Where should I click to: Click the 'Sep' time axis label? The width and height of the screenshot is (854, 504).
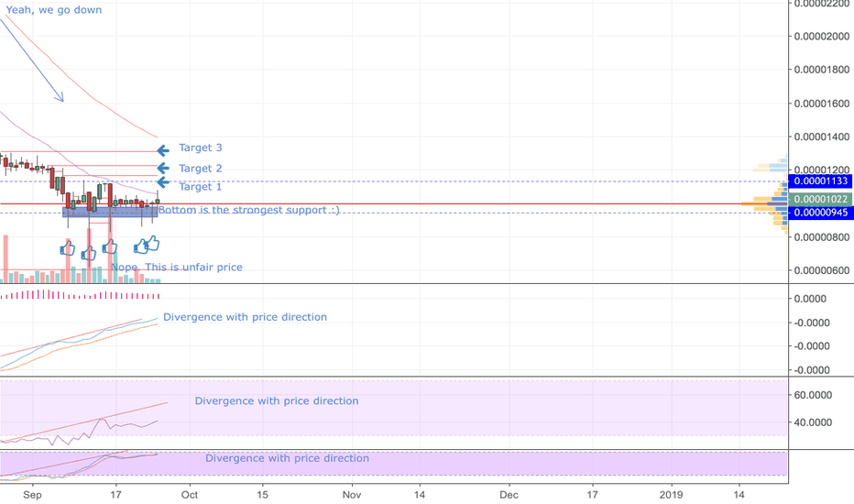click(x=32, y=495)
